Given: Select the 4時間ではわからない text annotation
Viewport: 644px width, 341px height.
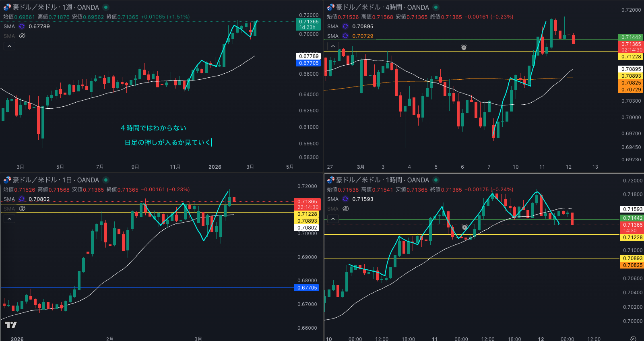Looking at the screenshot, I should (x=153, y=128).
